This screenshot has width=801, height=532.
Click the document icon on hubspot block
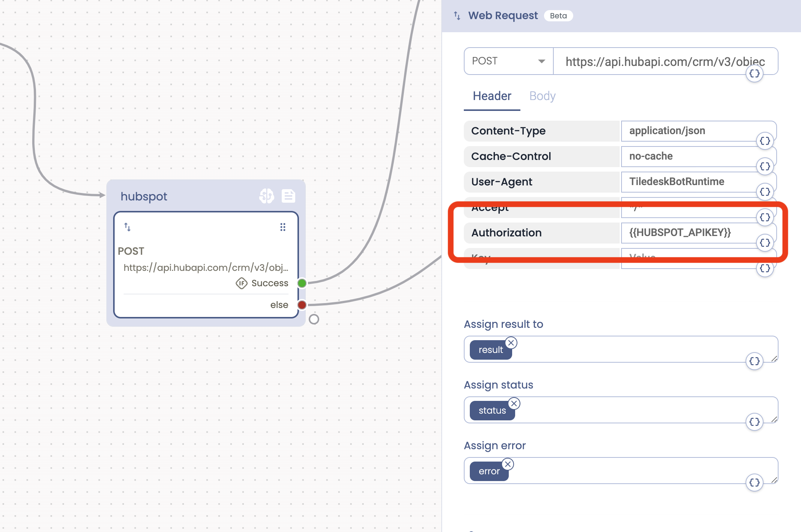[288, 196]
